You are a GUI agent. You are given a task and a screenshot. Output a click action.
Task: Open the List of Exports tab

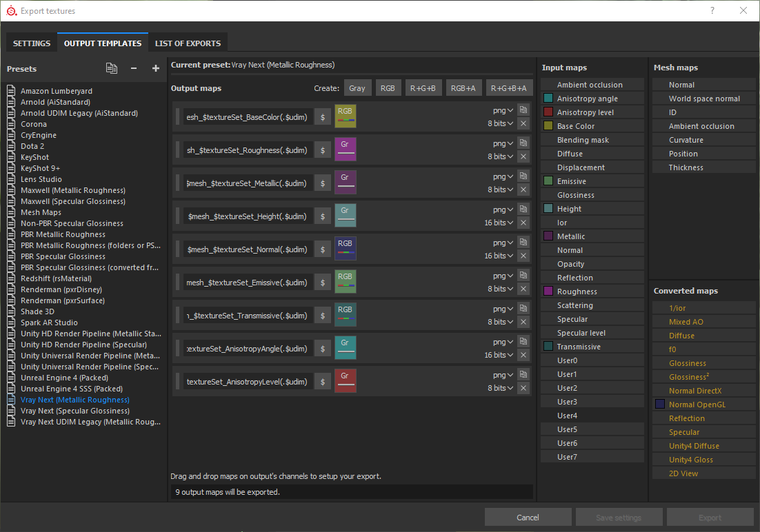pyautogui.click(x=188, y=43)
